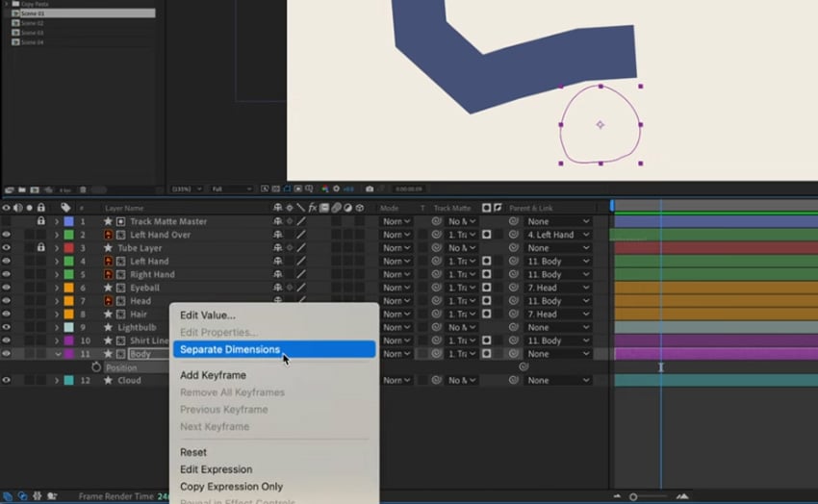
Task: Click delete trash icon in Project panel
Action: (x=83, y=189)
